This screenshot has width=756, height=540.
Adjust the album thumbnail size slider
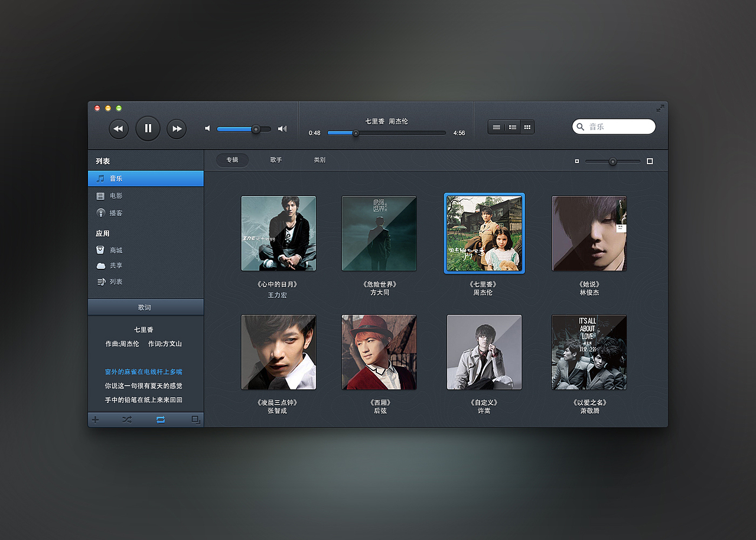(x=612, y=161)
